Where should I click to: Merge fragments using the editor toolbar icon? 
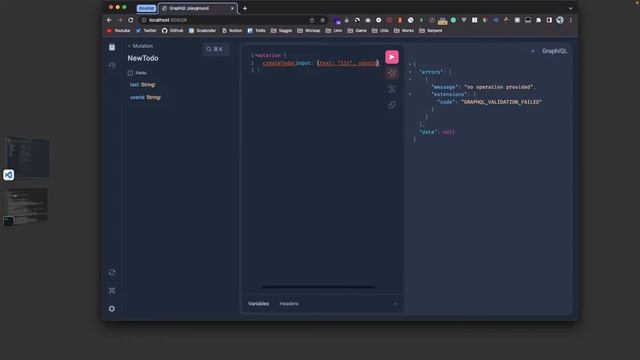(x=392, y=89)
